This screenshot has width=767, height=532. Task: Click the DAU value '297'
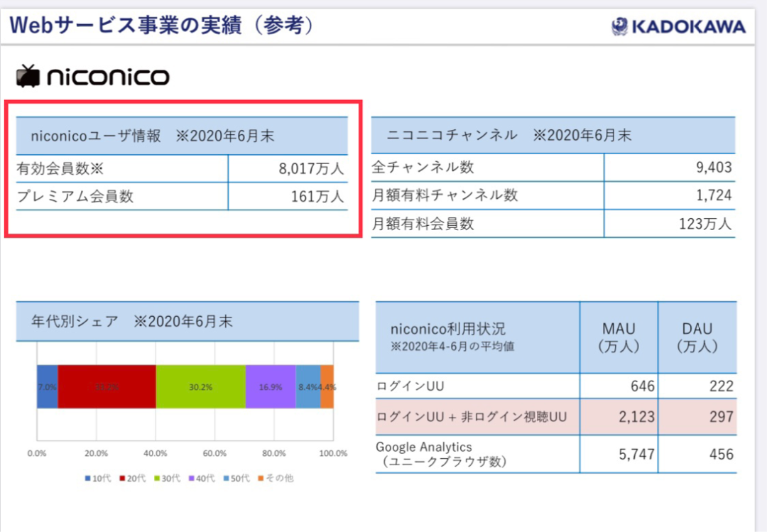721,417
